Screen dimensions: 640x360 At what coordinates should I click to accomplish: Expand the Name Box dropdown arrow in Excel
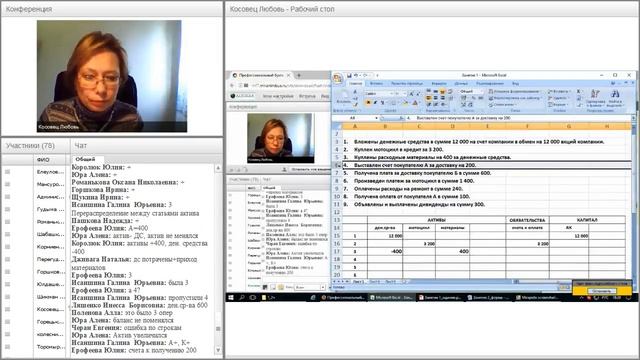tap(376, 118)
